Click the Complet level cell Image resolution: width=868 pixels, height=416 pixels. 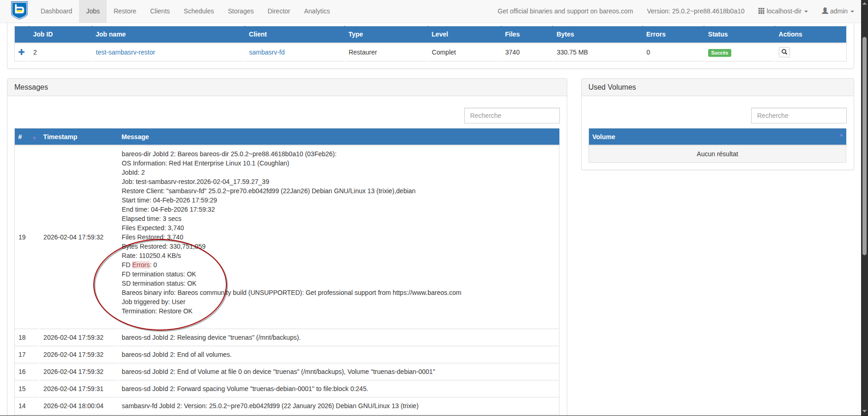(x=444, y=52)
